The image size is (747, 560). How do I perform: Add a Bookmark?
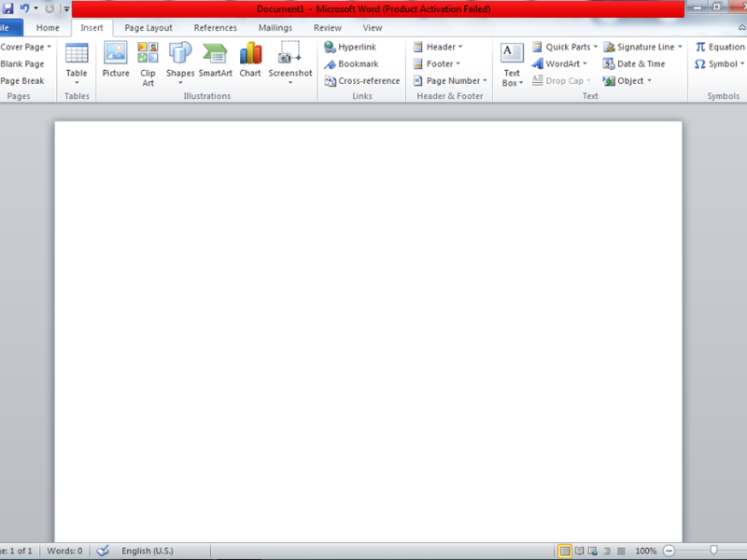pos(351,63)
